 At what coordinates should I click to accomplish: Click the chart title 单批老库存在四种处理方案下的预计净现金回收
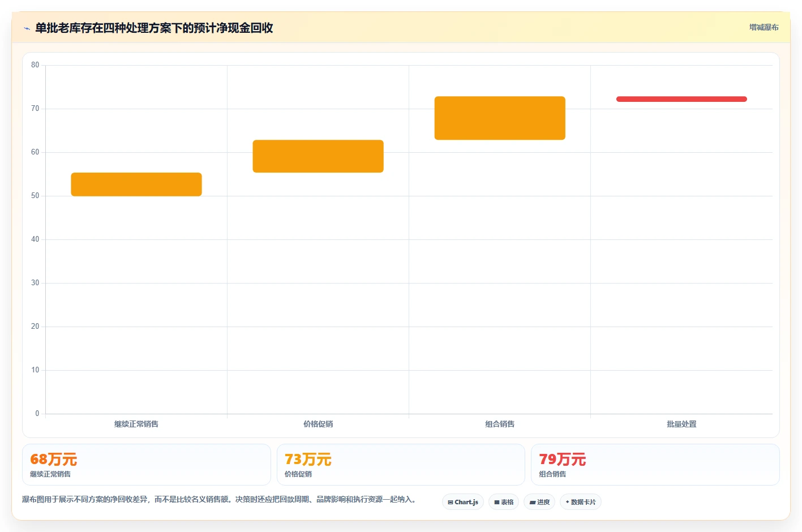coord(154,28)
